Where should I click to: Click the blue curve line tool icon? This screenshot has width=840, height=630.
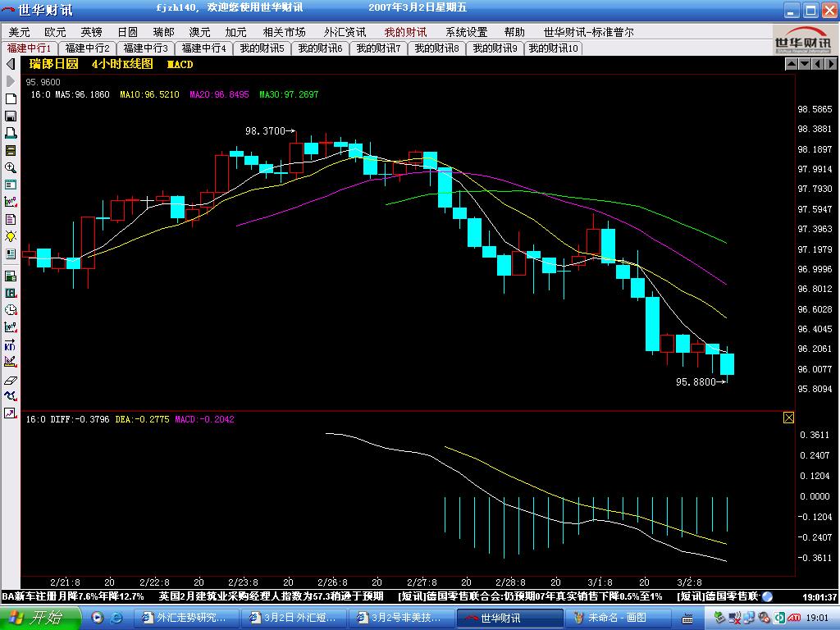(10, 396)
